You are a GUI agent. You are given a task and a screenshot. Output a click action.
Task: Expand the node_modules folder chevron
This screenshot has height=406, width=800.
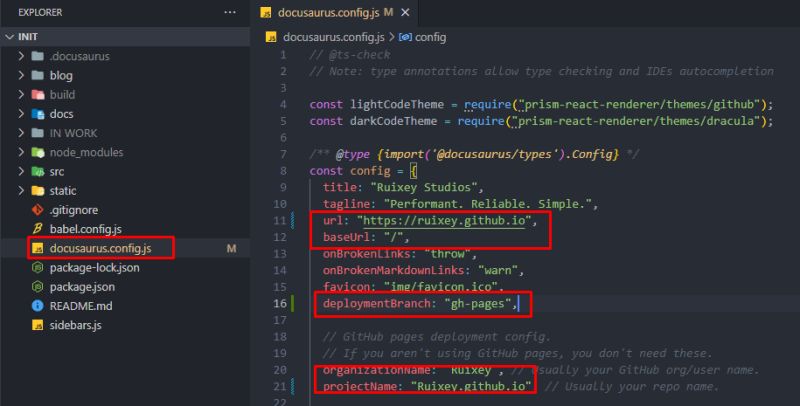click(21, 152)
